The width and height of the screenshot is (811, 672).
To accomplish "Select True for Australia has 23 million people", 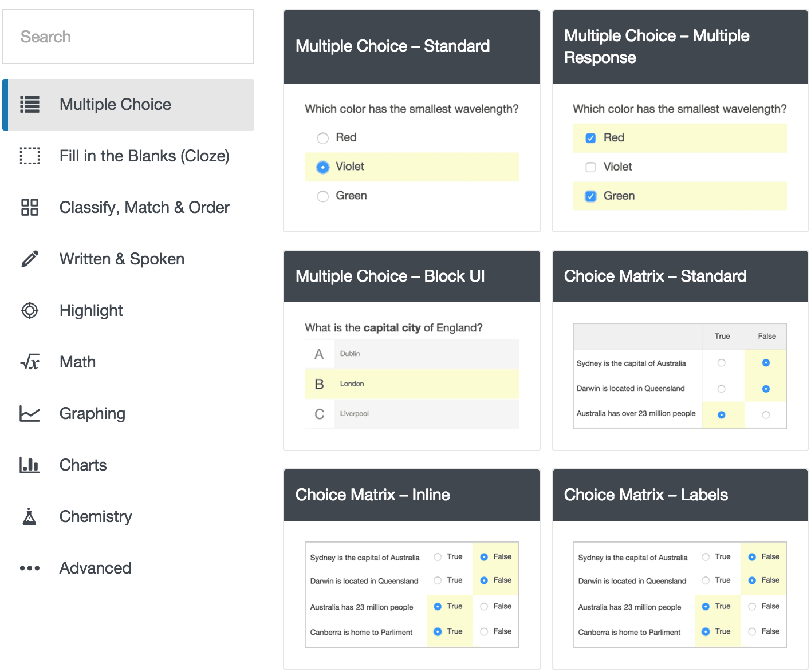I will point(438,606).
